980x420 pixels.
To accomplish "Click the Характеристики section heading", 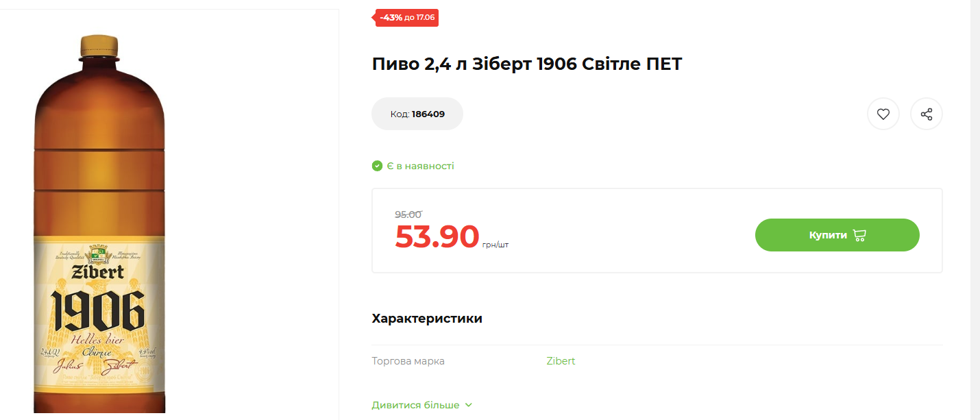I will [x=427, y=319].
